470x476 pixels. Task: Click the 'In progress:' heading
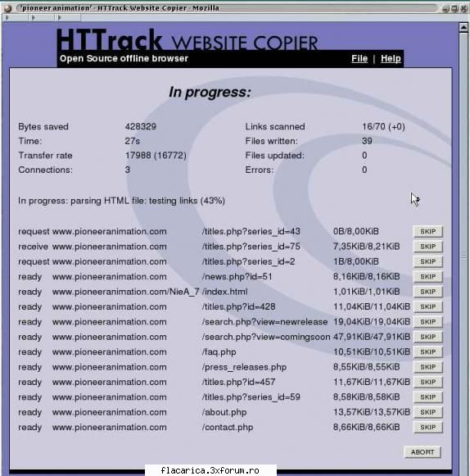210,92
